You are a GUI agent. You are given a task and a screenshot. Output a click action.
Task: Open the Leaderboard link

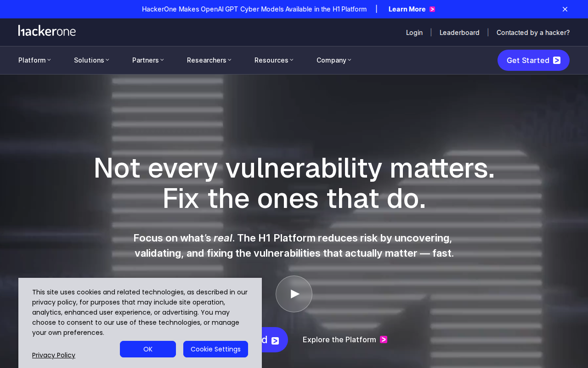click(x=459, y=32)
